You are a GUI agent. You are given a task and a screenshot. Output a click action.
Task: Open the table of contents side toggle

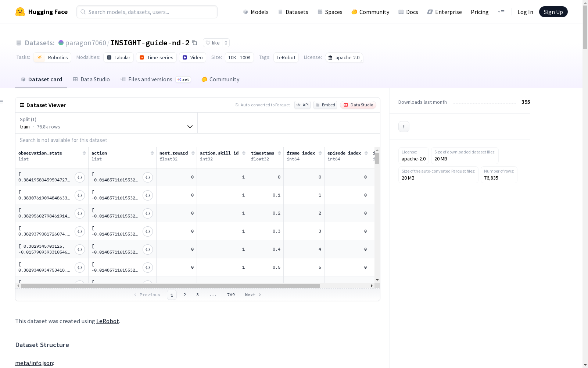click(x=2, y=102)
